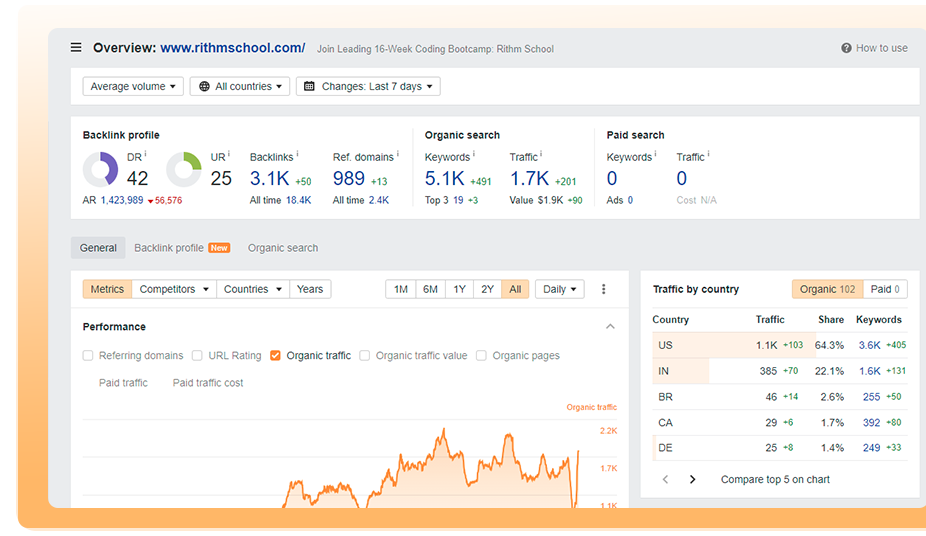
Task: Click the How to use link
Action: [x=882, y=48]
